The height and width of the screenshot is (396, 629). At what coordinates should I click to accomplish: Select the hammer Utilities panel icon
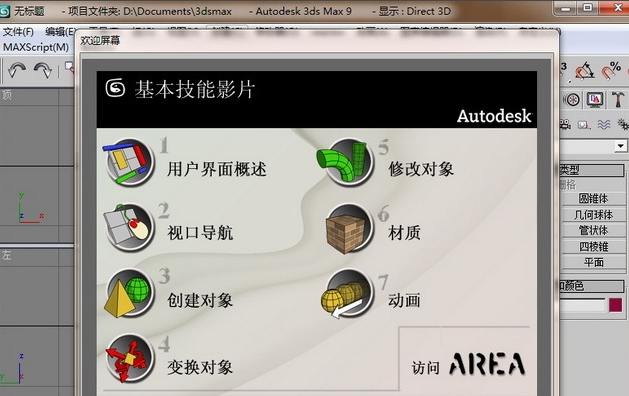point(618,99)
